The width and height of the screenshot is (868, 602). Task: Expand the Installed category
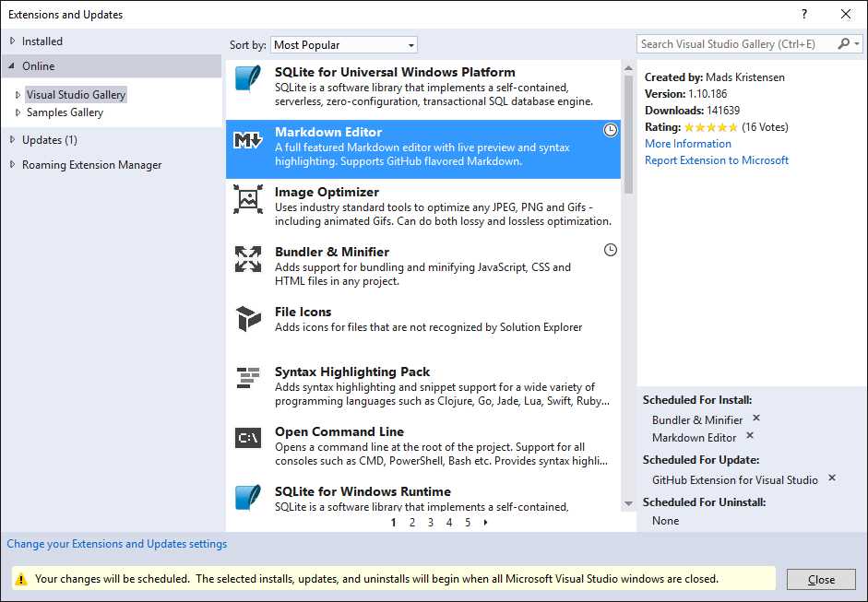pyautogui.click(x=12, y=41)
